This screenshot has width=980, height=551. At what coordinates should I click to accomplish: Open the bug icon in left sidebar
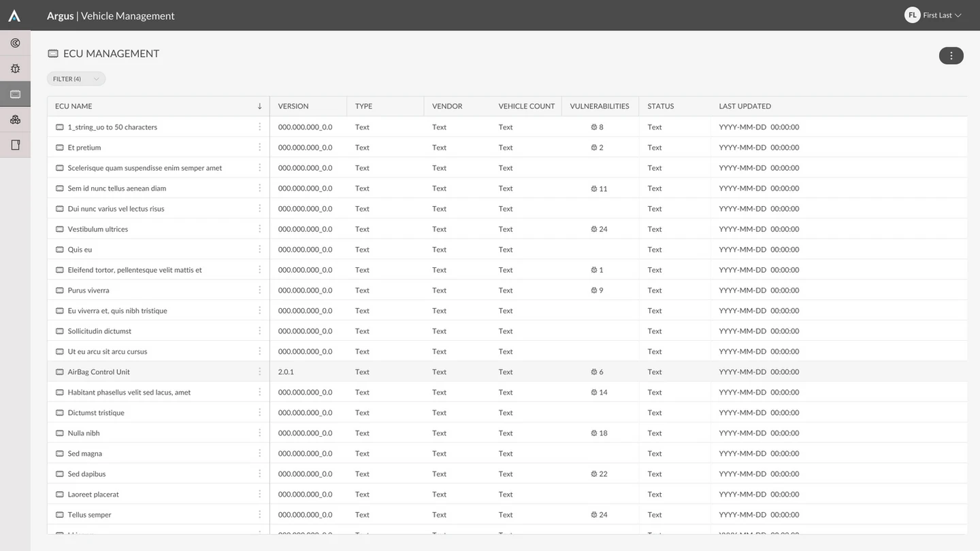pyautogui.click(x=15, y=69)
